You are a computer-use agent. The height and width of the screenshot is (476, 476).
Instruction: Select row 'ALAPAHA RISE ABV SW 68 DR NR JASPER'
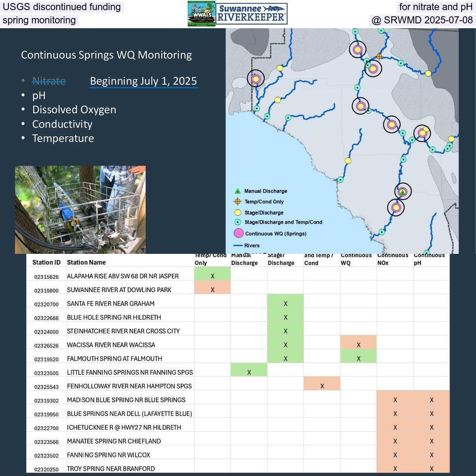click(x=238, y=274)
